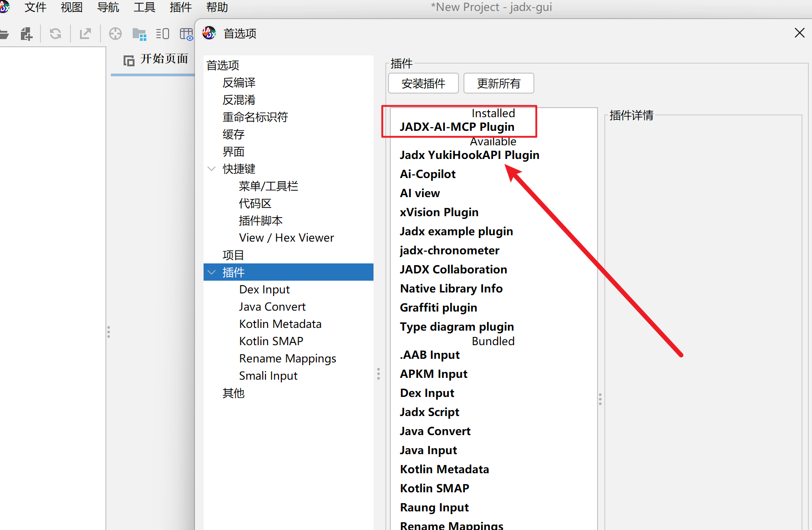Collapse the 快捷键 tree node
The height and width of the screenshot is (530, 812).
click(211, 169)
